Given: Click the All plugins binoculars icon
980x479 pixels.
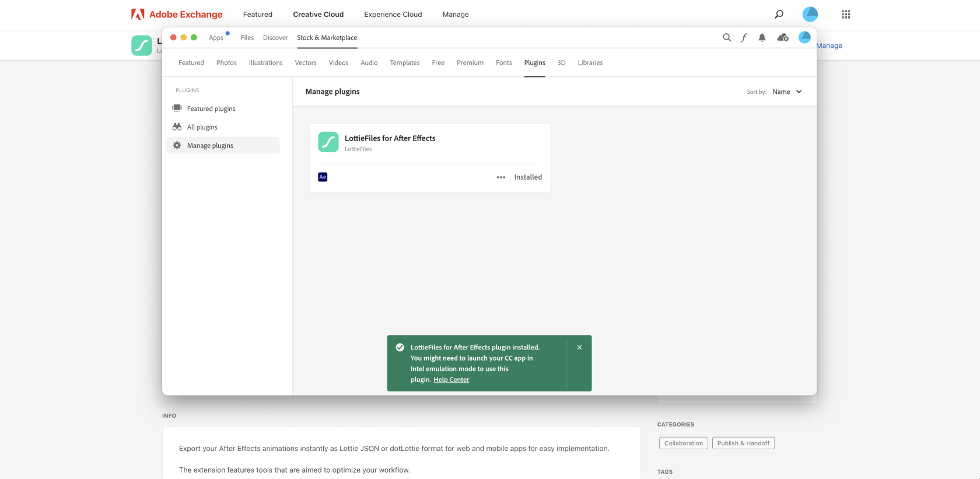Looking at the screenshot, I should pos(177,127).
